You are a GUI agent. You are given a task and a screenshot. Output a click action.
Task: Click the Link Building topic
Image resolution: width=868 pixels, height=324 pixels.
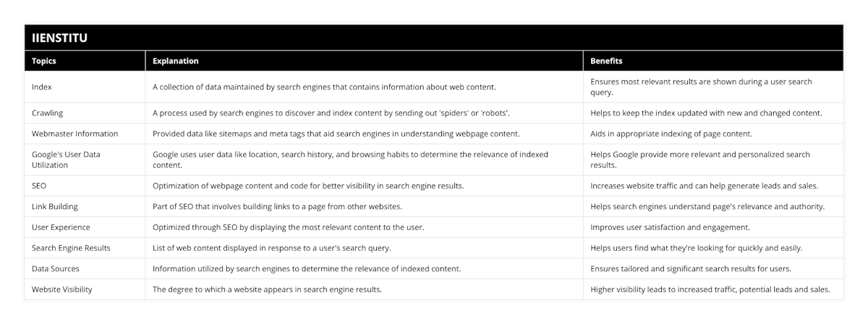coord(55,207)
